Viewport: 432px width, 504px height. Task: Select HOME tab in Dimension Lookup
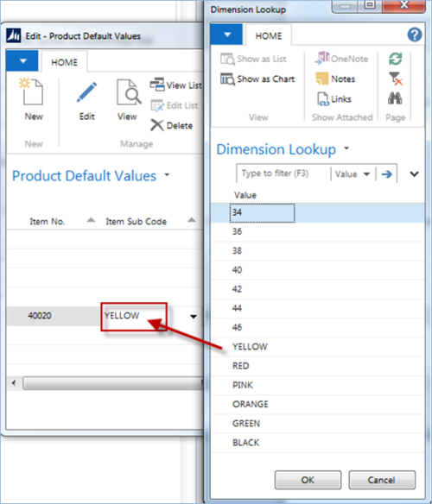tap(269, 35)
